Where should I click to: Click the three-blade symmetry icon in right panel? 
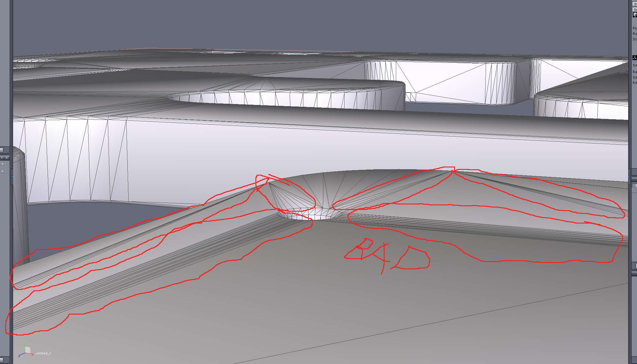point(634,58)
